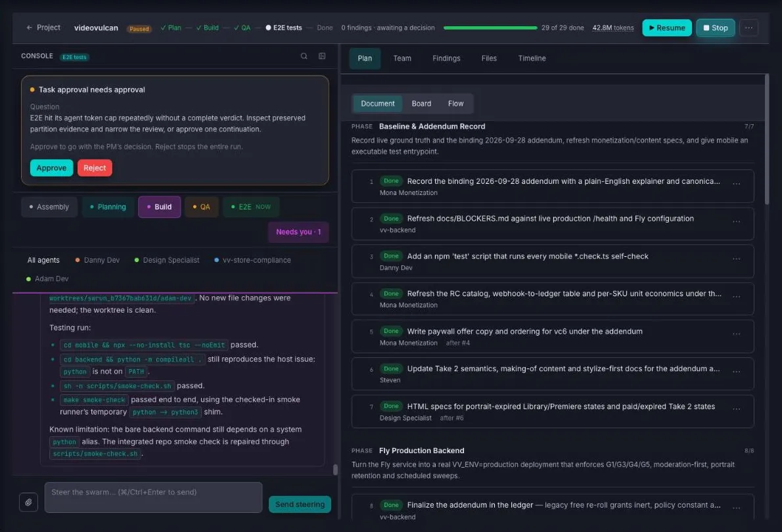Click the videovulcan project name
Screen dimensions: 782x532
96,28
